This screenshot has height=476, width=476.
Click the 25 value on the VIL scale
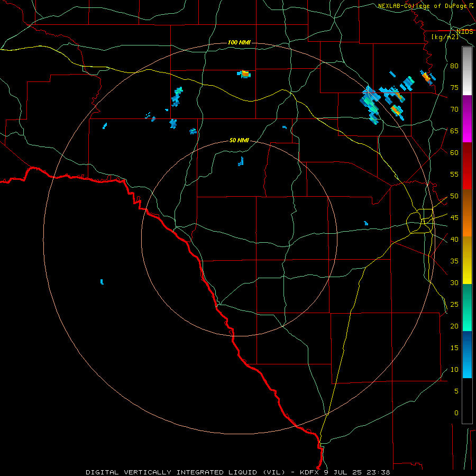pyautogui.click(x=454, y=305)
